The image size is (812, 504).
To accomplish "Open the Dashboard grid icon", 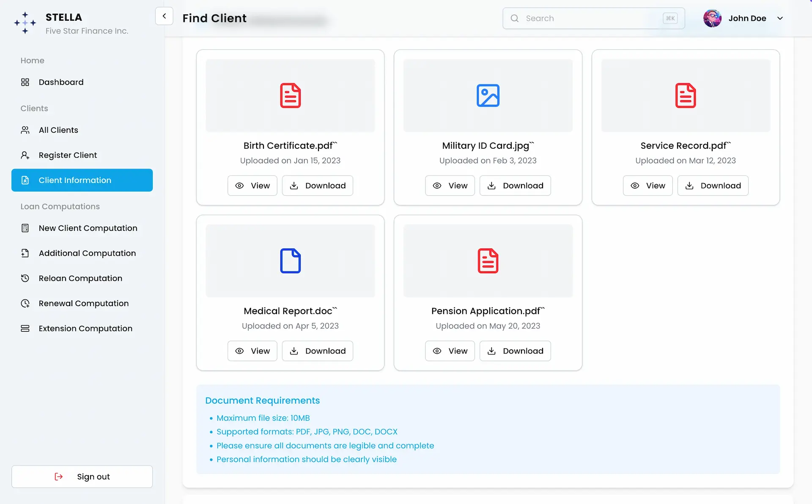I will pyautogui.click(x=25, y=82).
